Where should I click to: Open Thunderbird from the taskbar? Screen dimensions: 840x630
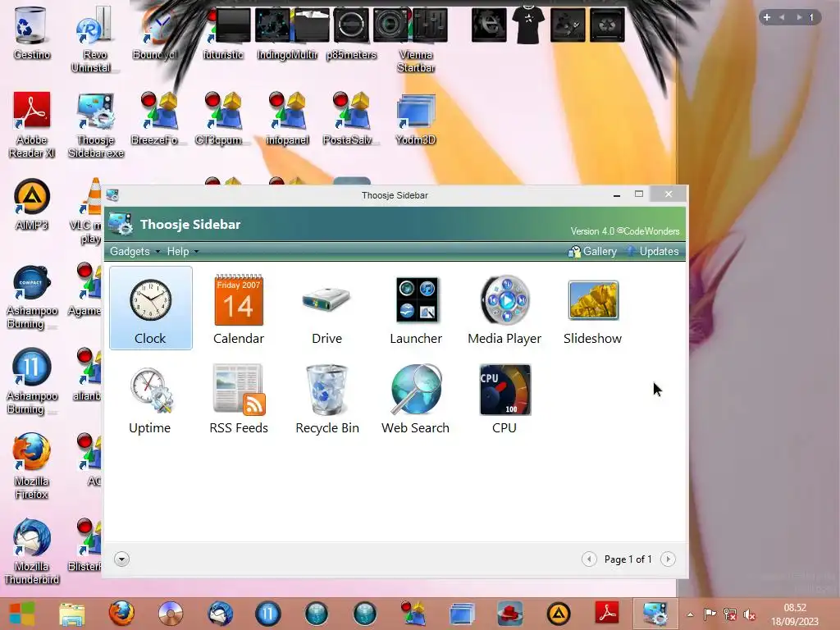[219, 614]
